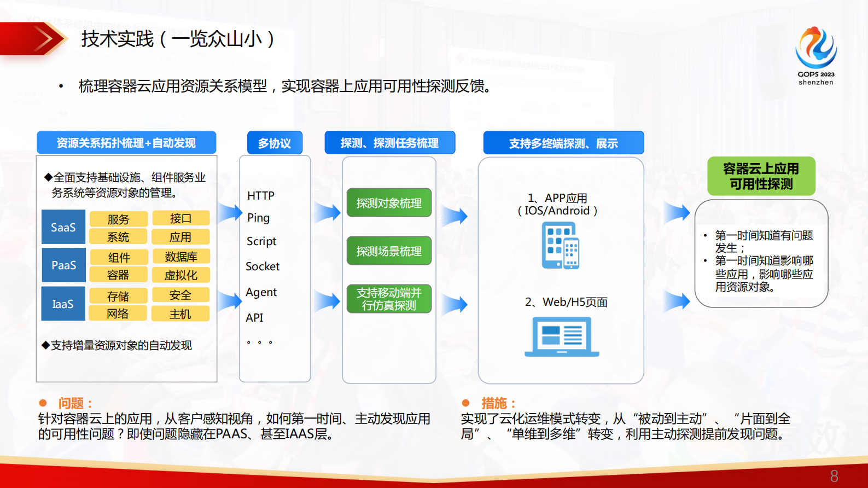The width and height of the screenshot is (868, 488).
Task: Click the orange bullet next to 问题
Action: point(43,403)
